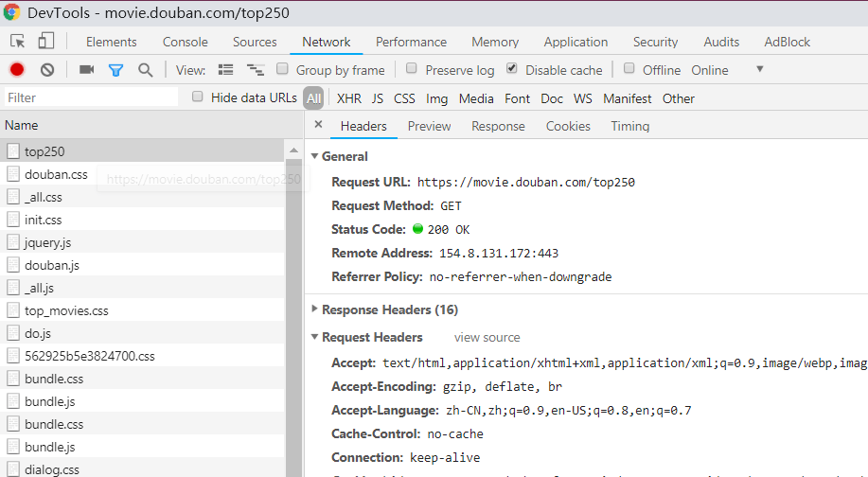Image resolution: width=868 pixels, height=477 pixels.
Task: Enable the Preserve log checkbox
Action: tap(412, 68)
